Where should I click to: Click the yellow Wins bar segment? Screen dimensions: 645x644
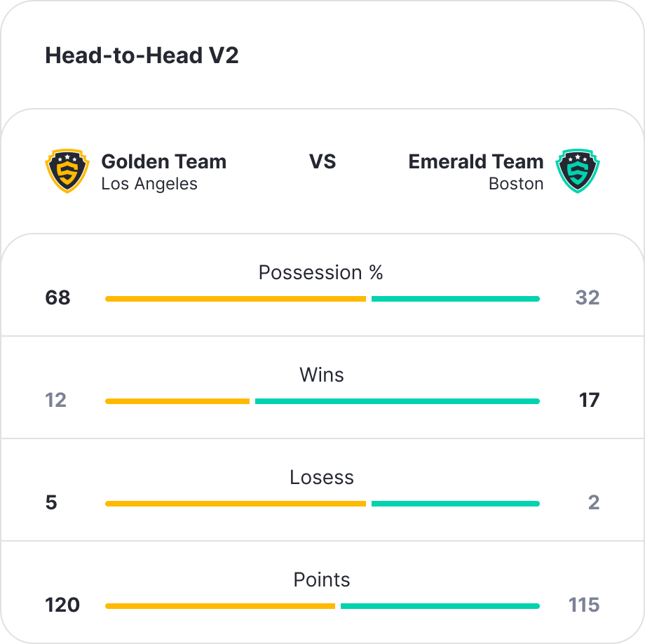(x=177, y=401)
